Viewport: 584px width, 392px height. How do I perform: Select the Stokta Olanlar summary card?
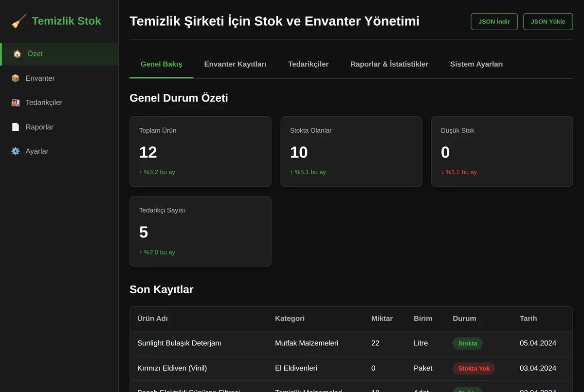351,151
